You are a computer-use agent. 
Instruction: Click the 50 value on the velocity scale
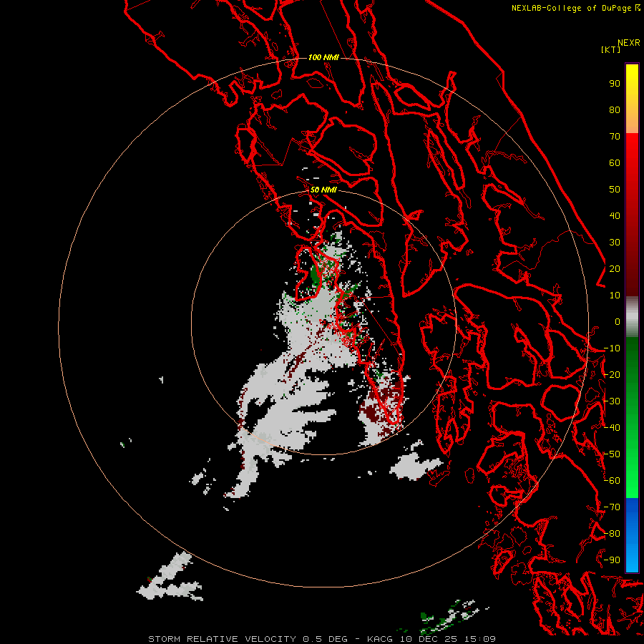(x=615, y=190)
